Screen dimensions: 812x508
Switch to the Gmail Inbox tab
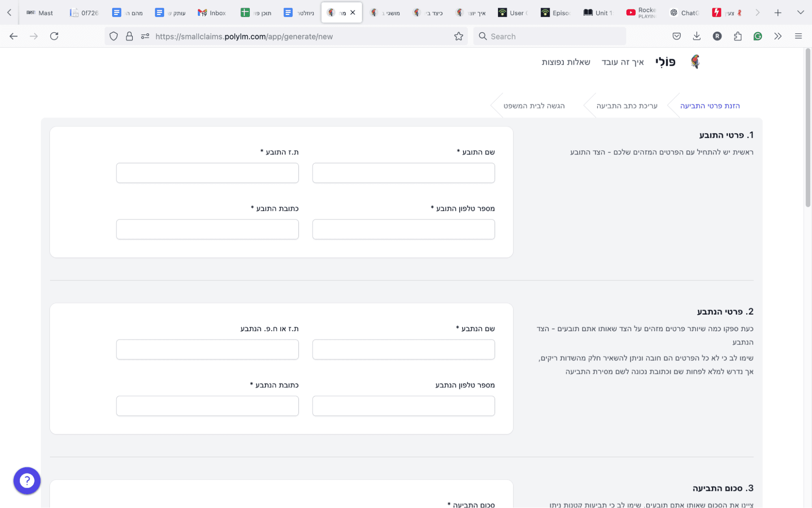pos(212,13)
